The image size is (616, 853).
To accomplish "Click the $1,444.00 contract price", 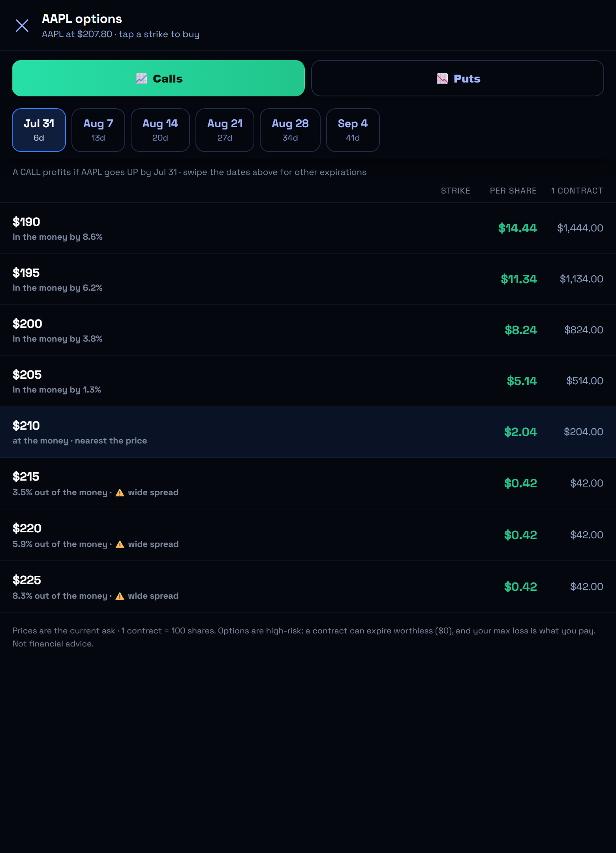I will pyautogui.click(x=580, y=228).
